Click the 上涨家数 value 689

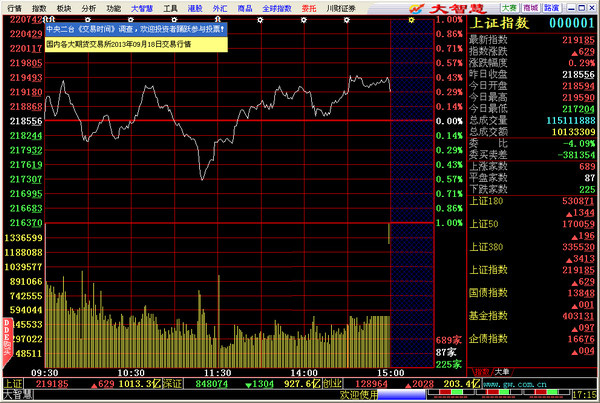587,166
